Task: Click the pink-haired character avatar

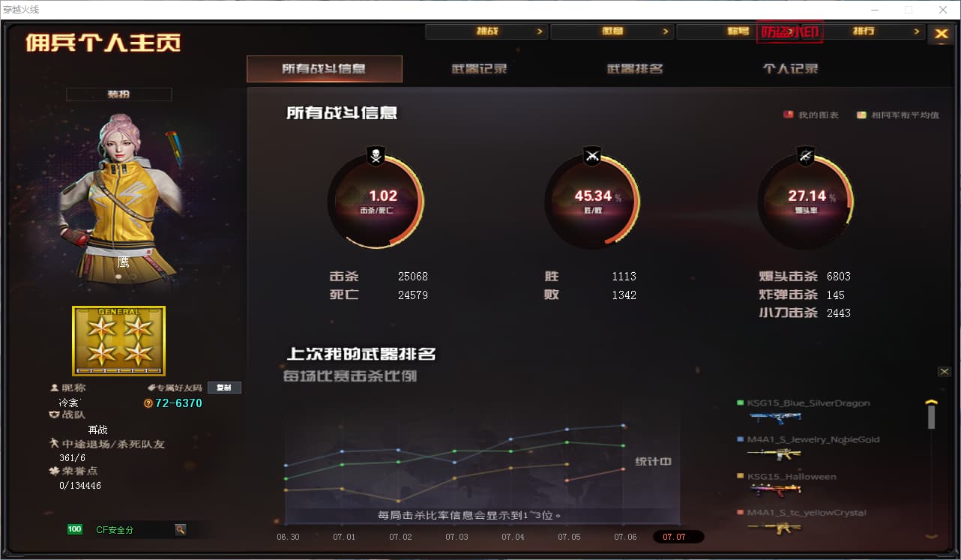Action: pos(121,199)
